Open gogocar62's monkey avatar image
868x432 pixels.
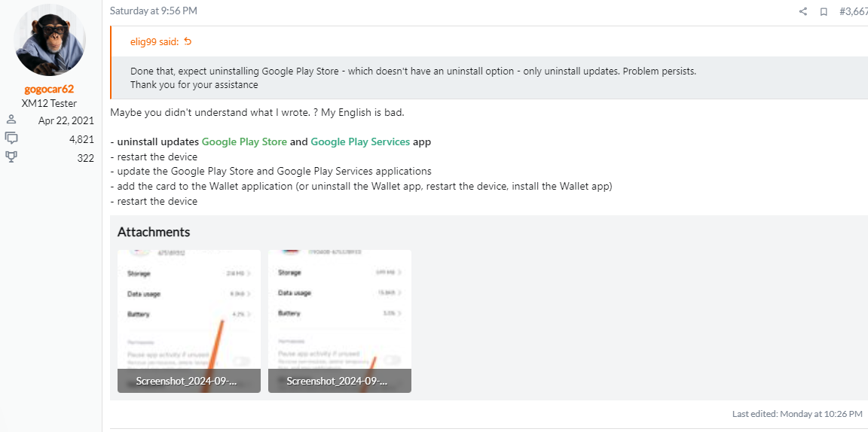point(49,41)
